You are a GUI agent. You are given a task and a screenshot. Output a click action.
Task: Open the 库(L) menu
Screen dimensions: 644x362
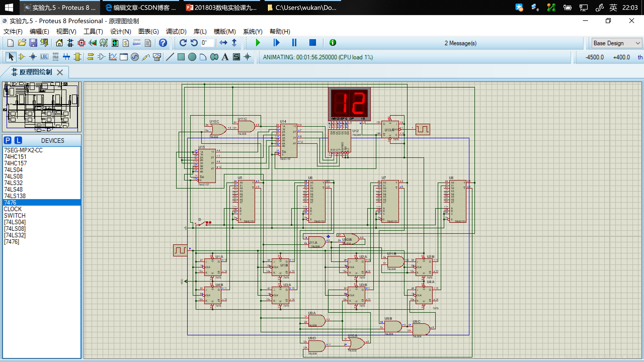[200, 31]
